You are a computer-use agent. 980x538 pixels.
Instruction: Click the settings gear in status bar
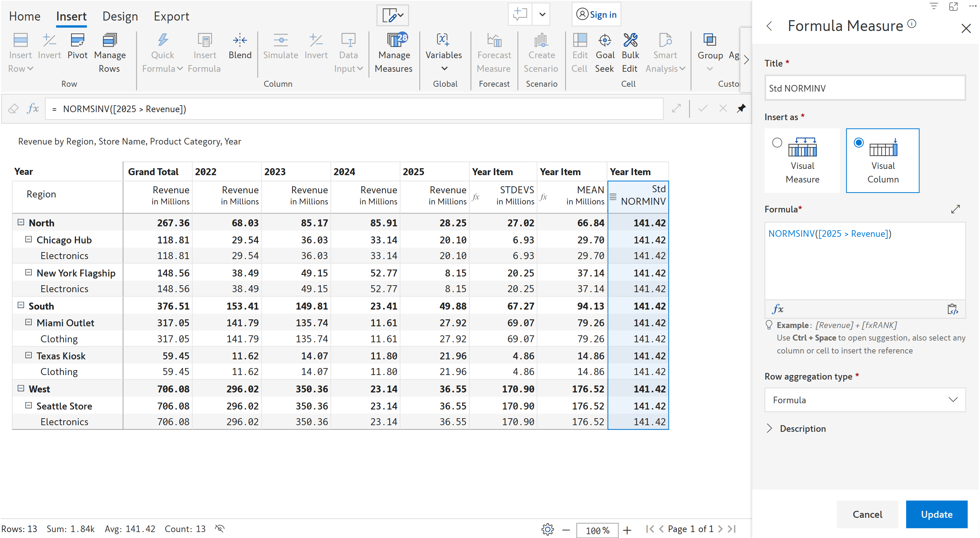click(x=547, y=529)
